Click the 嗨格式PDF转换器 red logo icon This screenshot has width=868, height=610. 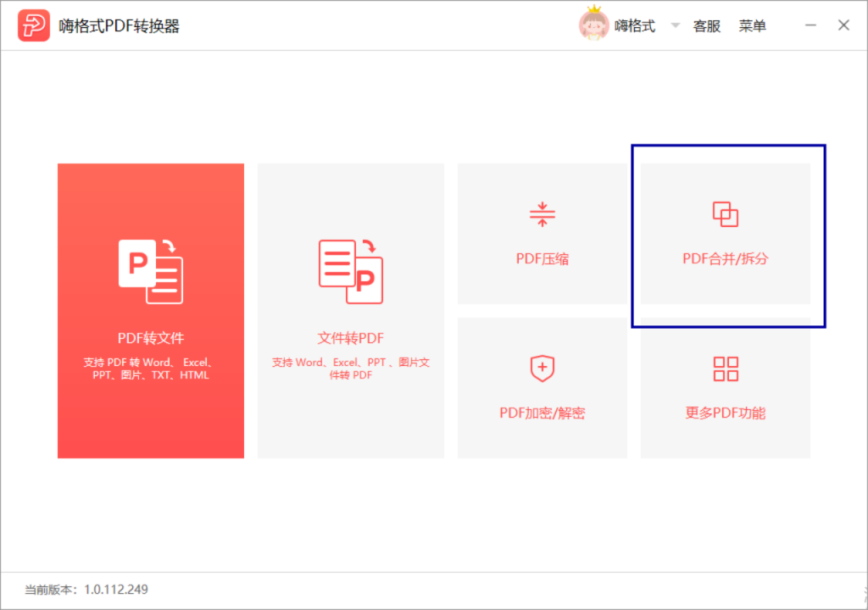(x=34, y=25)
